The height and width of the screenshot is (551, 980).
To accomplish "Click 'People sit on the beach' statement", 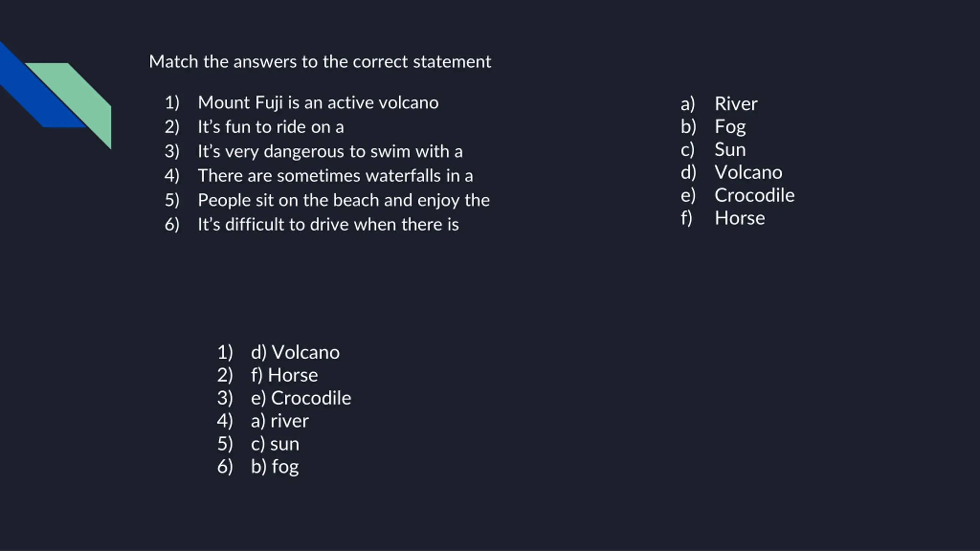I will [343, 200].
